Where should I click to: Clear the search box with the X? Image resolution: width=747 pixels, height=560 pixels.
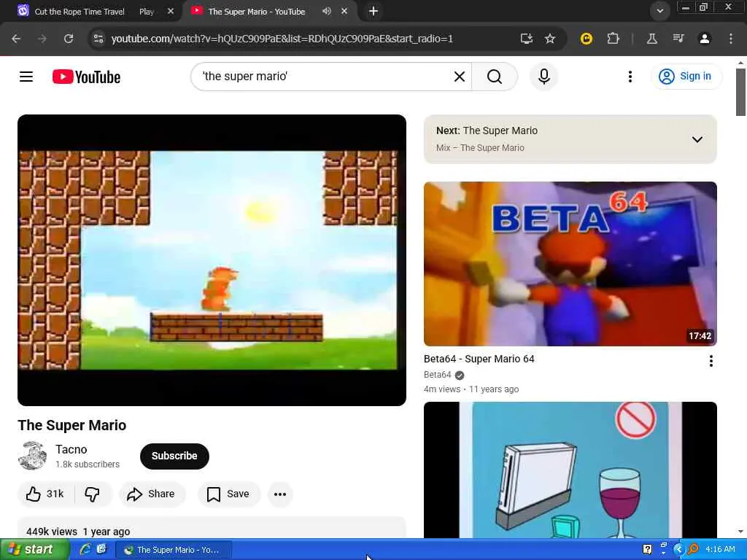point(460,76)
